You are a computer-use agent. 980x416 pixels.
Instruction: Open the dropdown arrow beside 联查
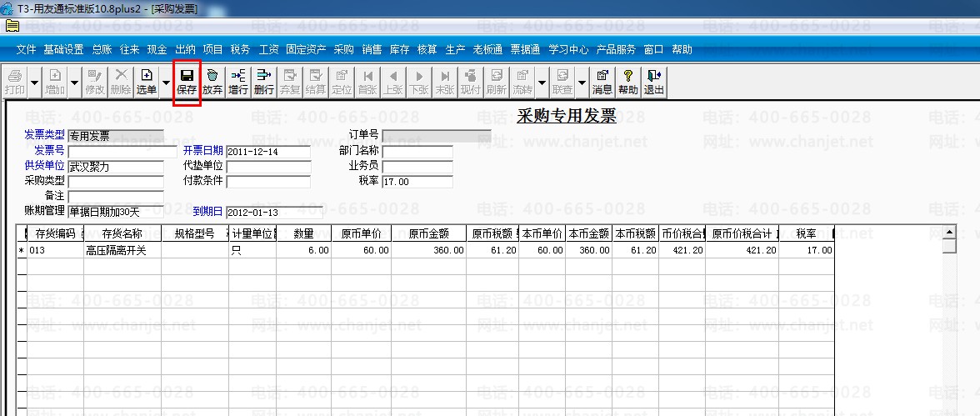(x=582, y=82)
